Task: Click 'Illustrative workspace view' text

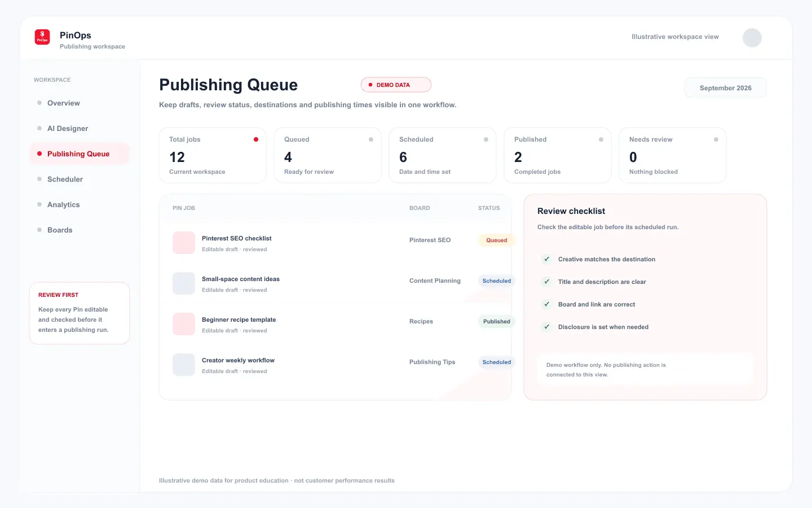Action: [x=675, y=37]
